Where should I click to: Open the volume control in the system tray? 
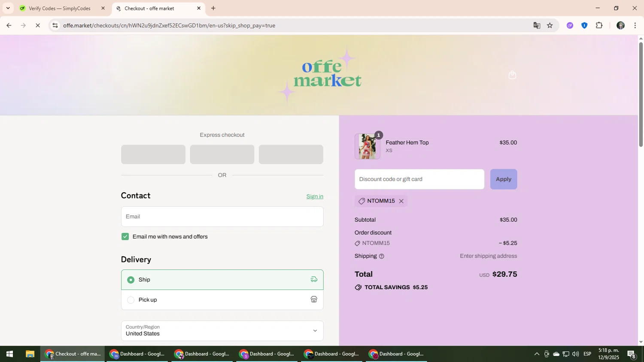click(x=575, y=354)
